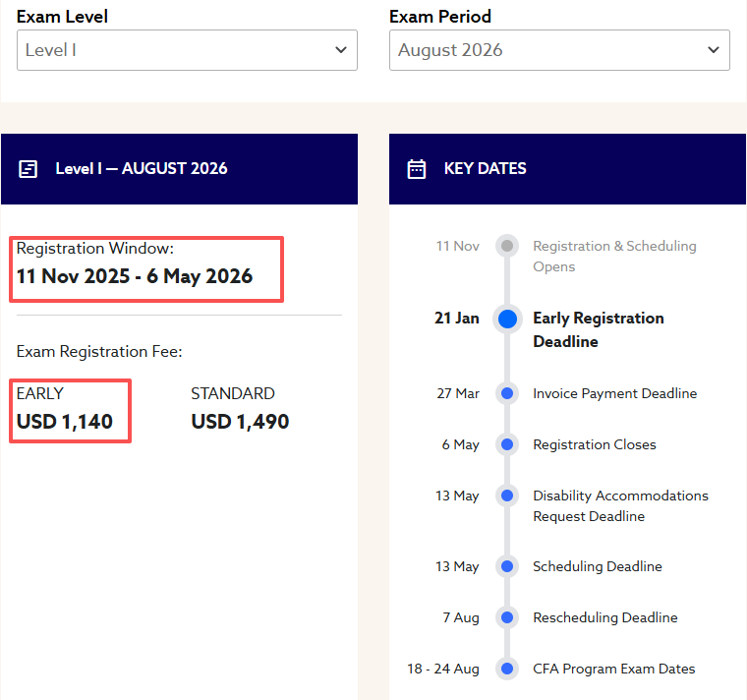The image size is (747, 700).
Task: Click the Early Registration Deadline label
Action: tap(598, 329)
